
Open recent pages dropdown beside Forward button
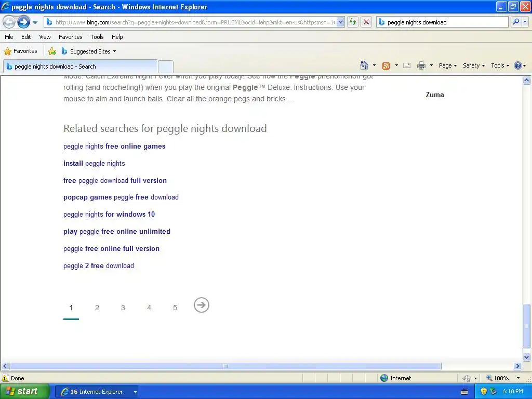pos(35,22)
